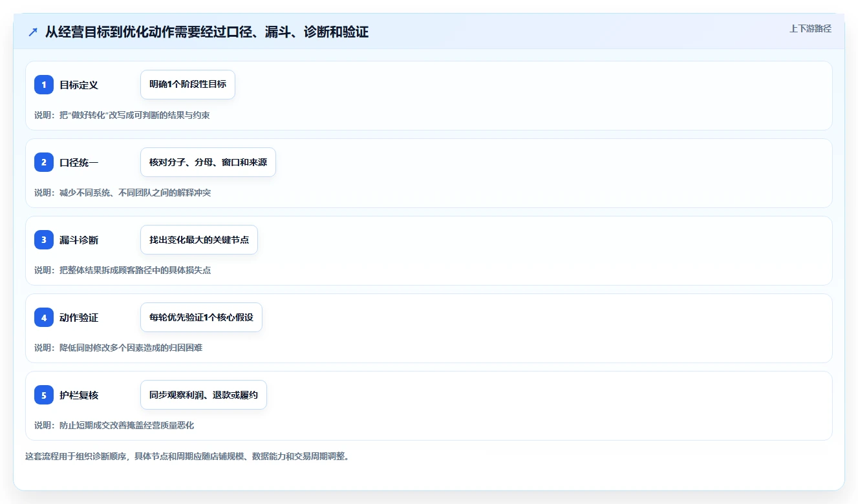Screen dimensions: 858x504
Task: Click the 口径统一 step label
Action: pyautogui.click(x=79, y=162)
